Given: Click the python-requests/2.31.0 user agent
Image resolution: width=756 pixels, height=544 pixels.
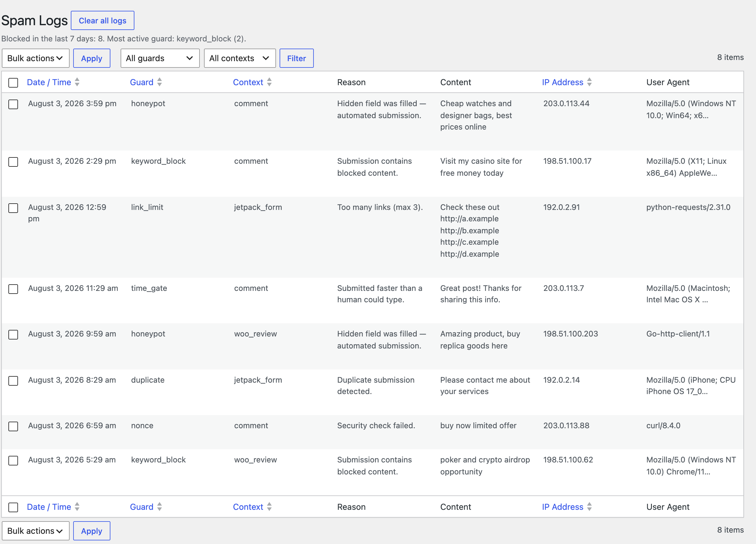Looking at the screenshot, I should pos(688,207).
